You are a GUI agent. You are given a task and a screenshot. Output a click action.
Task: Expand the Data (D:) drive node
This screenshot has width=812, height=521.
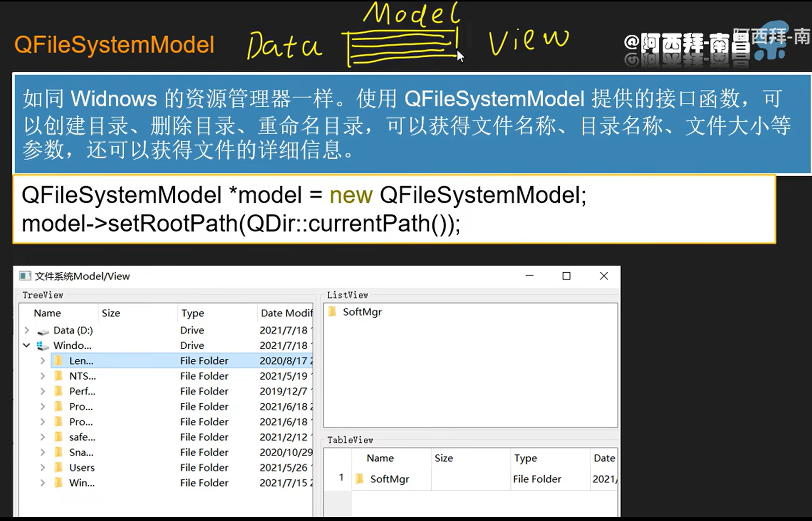tap(27, 330)
